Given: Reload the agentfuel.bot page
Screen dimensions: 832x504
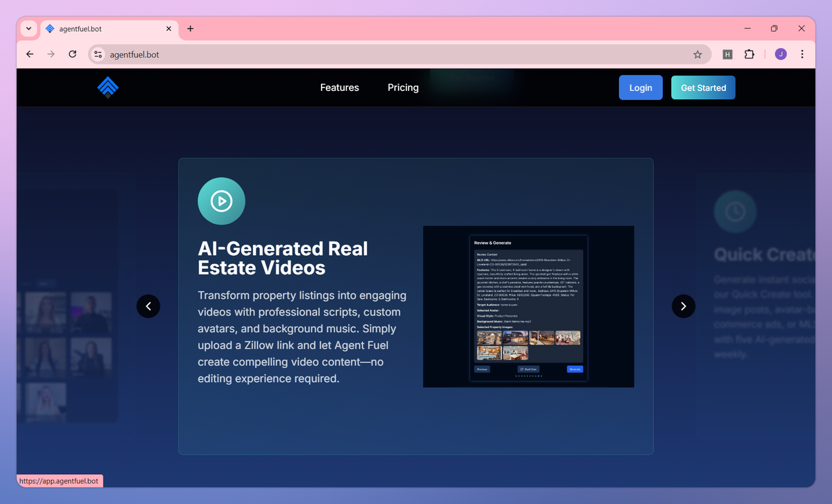Looking at the screenshot, I should point(72,54).
